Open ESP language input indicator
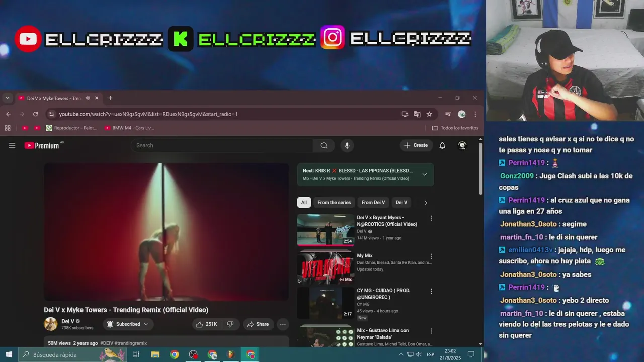Viewport: 644px width, 362px height. (x=431, y=354)
